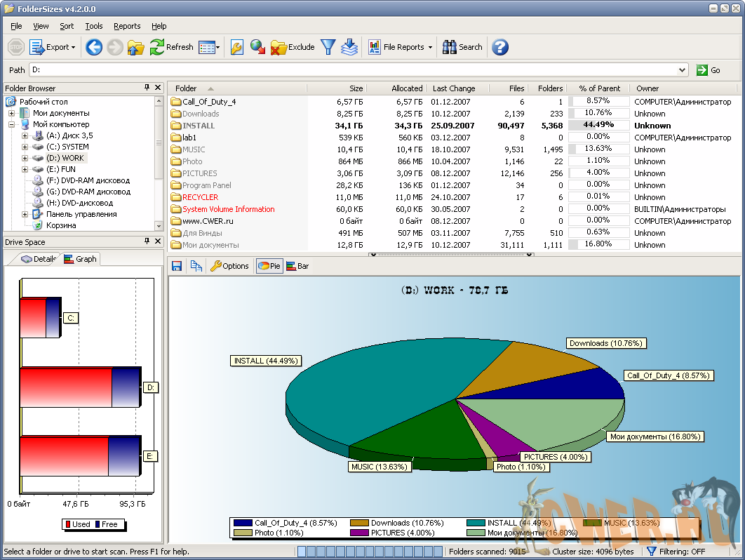Expand the (C:) SYSTEM tree node
This screenshot has width=745, height=560.
click(x=25, y=147)
